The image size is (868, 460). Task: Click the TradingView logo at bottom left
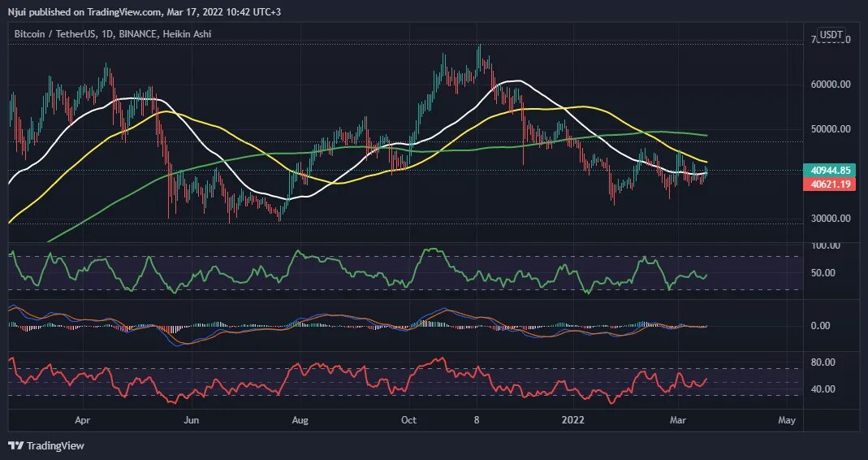[46, 445]
